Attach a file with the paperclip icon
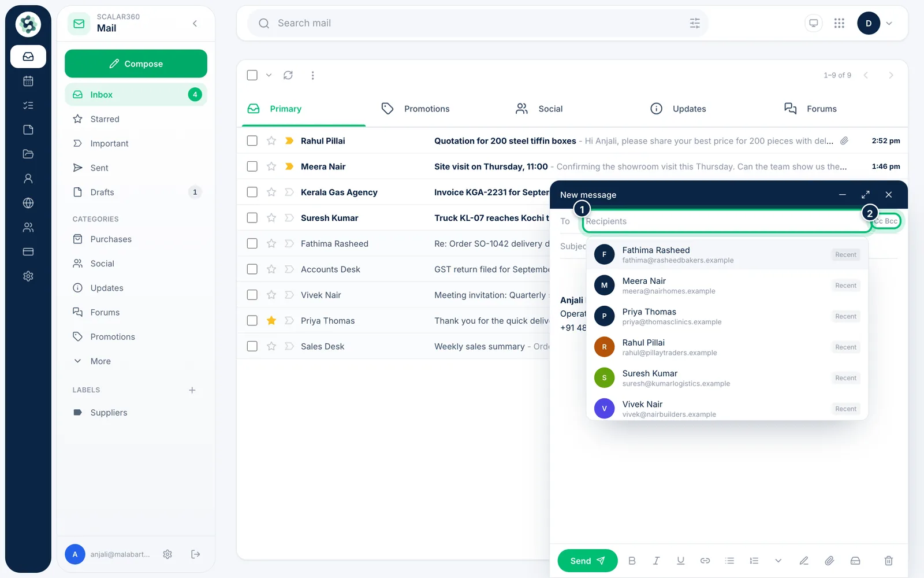This screenshot has height=578, width=924. click(x=829, y=561)
